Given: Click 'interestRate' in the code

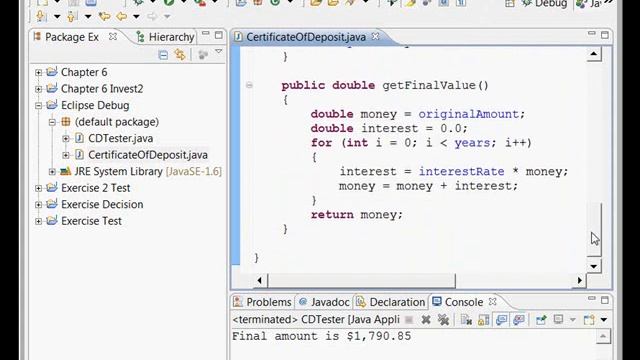Looking at the screenshot, I should (x=461, y=171).
